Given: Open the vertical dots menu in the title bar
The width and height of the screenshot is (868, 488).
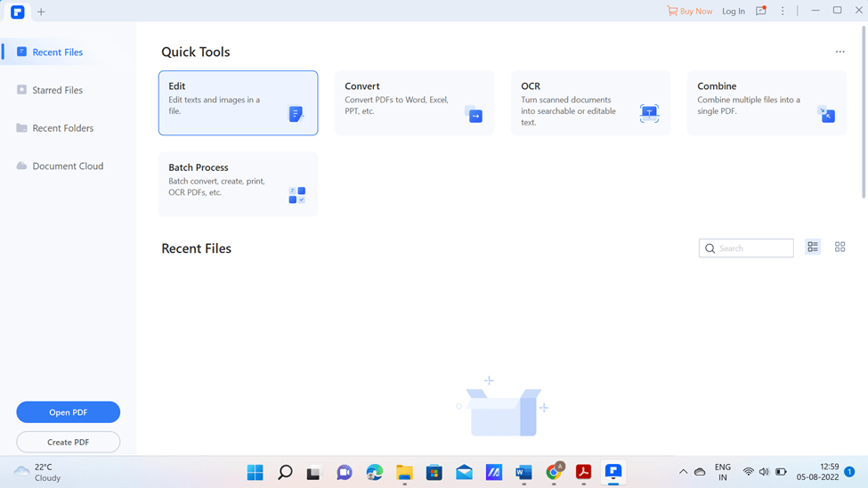Looking at the screenshot, I should (x=783, y=11).
